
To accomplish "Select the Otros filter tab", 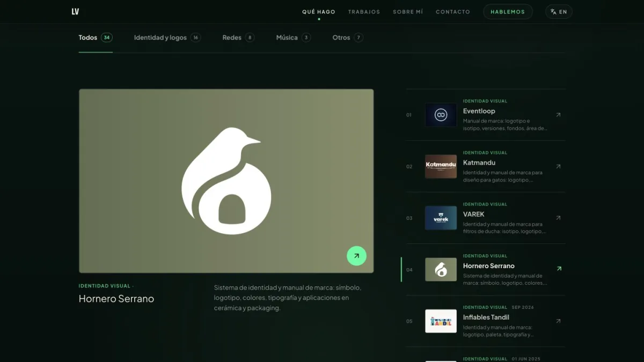I will click(348, 38).
